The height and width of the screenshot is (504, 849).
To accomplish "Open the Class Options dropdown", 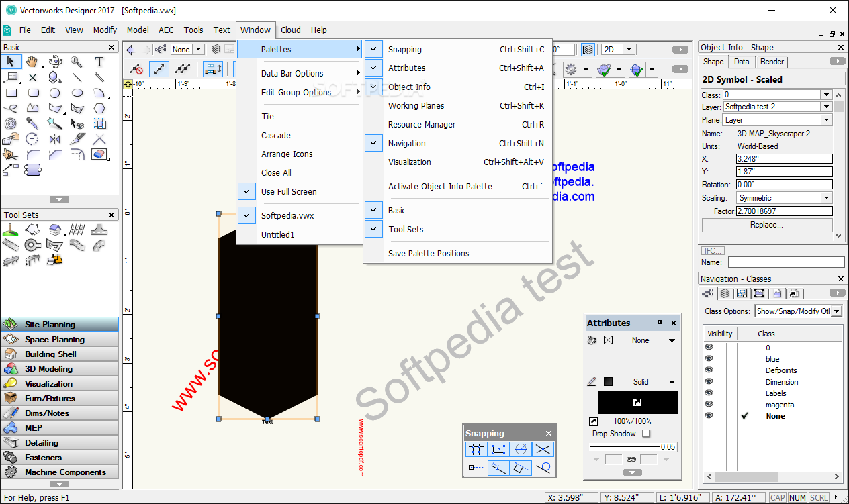I will coord(799,311).
